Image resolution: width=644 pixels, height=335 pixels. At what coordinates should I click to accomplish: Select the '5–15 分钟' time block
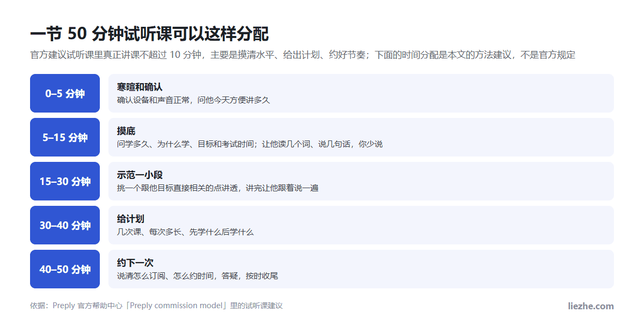(65, 137)
